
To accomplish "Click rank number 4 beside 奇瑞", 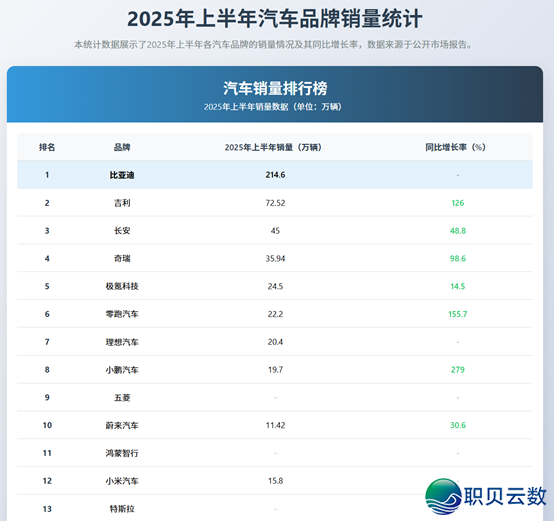I will tap(47, 259).
